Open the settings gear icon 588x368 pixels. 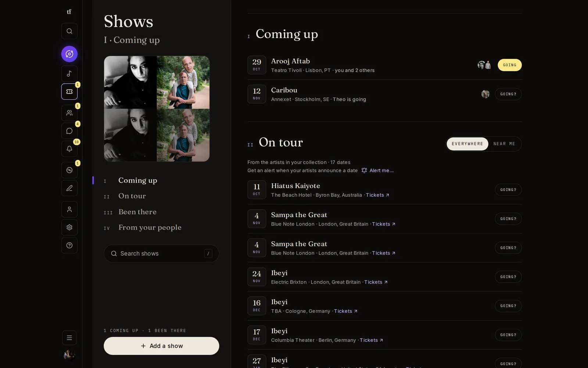click(69, 227)
